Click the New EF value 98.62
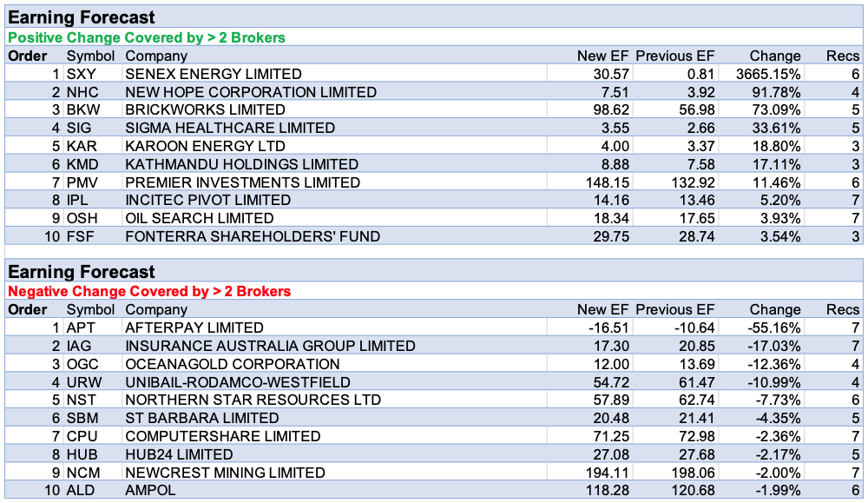868x503 pixels. point(610,110)
